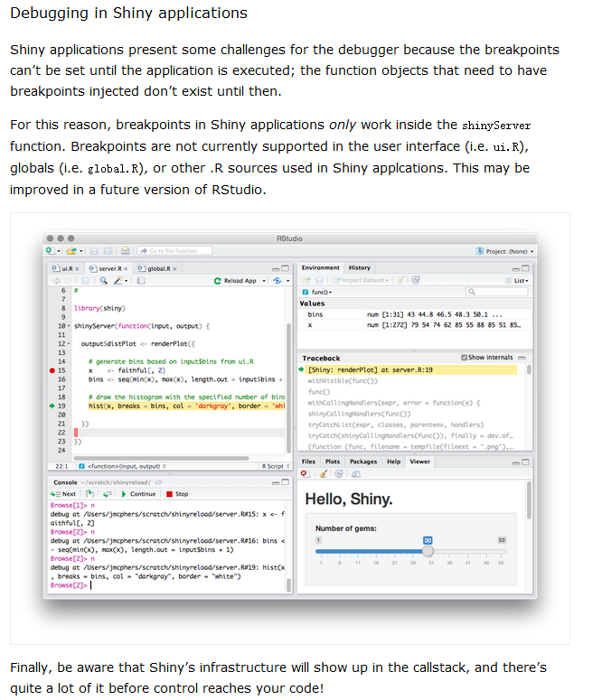Open the New File dropdown arrow

pos(59,251)
